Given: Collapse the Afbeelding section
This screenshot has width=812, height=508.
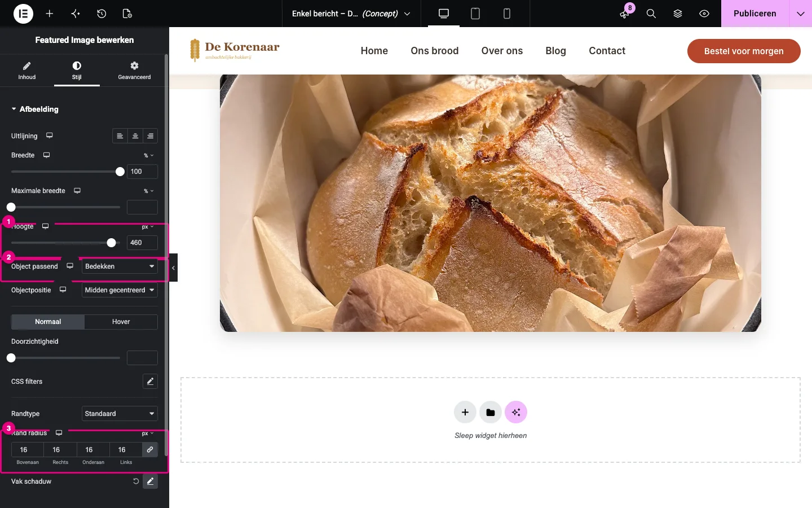Looking at the screenshot, I should pyautogui.click(x=35, y=109).
